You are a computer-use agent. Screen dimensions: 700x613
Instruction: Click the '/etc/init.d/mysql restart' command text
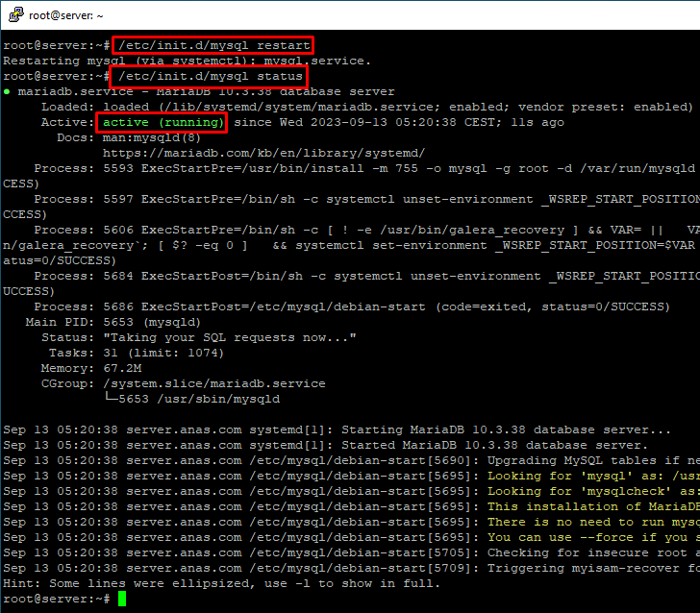tap(213, 45)
